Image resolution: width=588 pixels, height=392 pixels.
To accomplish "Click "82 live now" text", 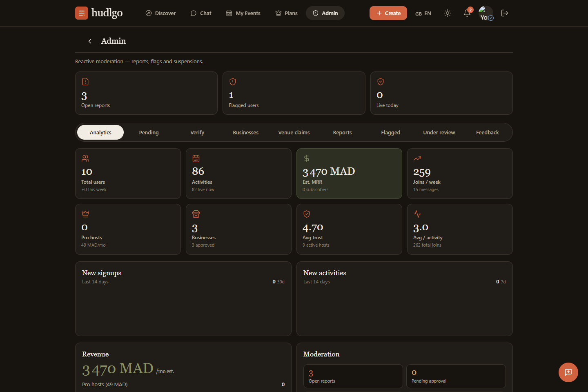I will click(x=203, y=189).
